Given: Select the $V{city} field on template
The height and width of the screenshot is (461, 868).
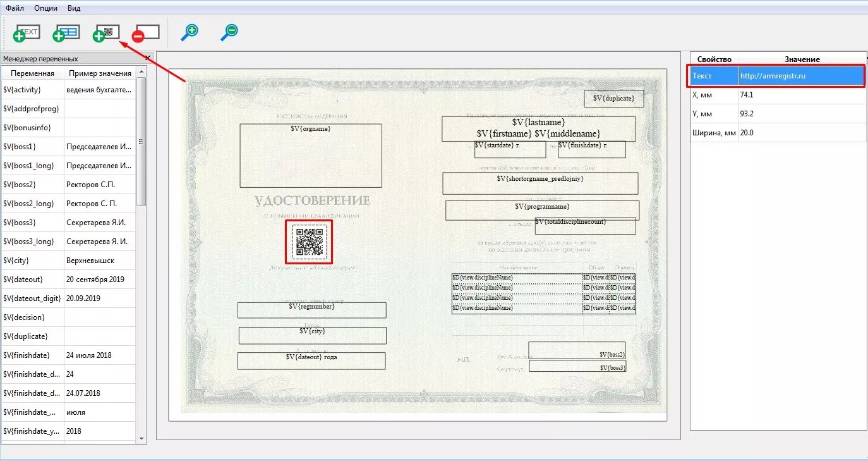Looking at the screenshot, I should coord(312,335).
